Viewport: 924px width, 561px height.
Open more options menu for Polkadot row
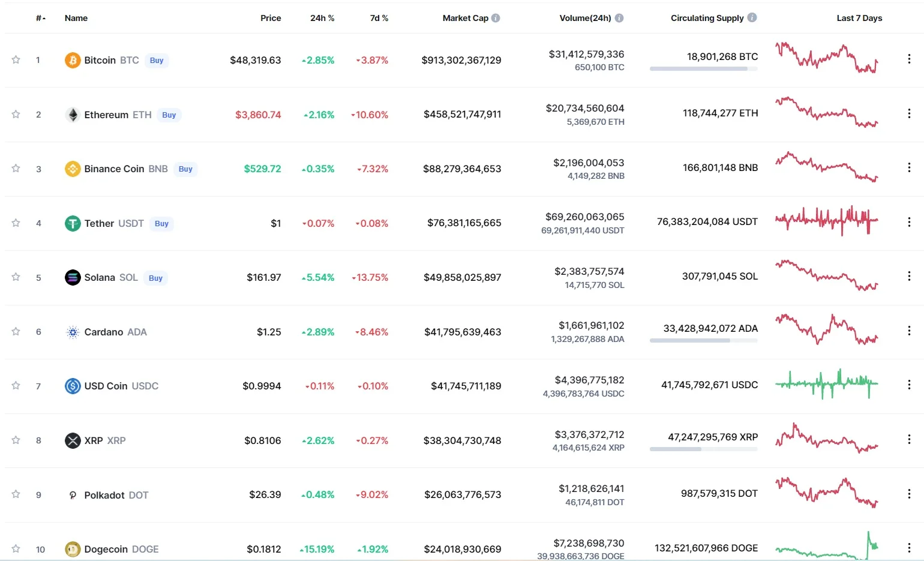point(909,494)
